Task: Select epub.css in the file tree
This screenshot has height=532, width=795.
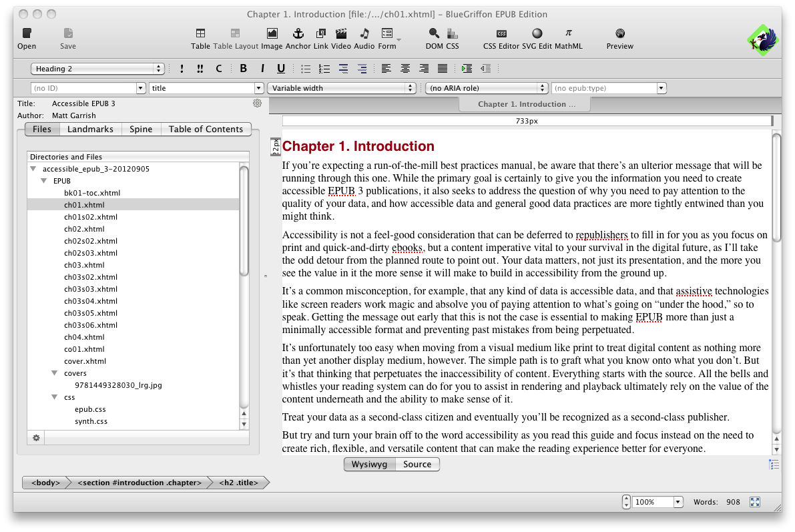Action: [x=90, y=409]
